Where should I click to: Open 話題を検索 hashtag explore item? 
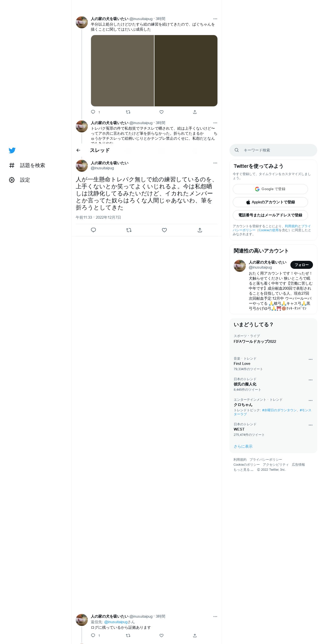point(27,165)
